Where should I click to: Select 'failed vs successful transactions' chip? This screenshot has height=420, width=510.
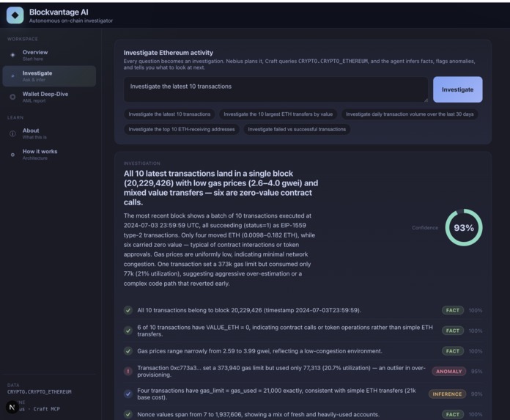[x=297, y=129]
